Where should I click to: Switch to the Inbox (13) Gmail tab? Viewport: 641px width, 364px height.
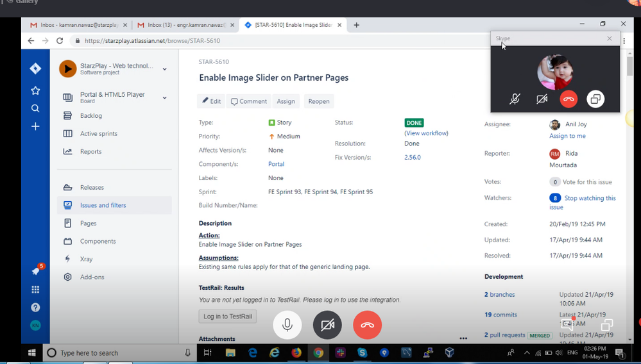[186, 25]
